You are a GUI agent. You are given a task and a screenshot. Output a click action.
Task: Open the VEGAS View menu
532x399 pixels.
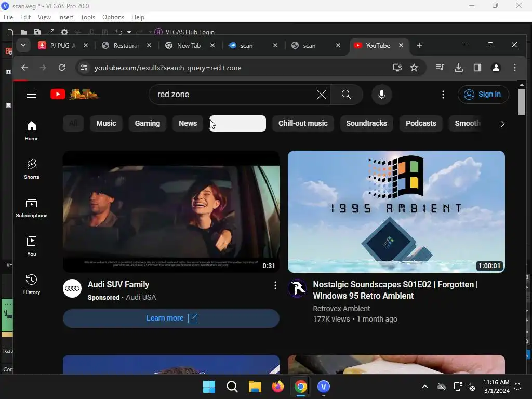[x=44, y=17]
